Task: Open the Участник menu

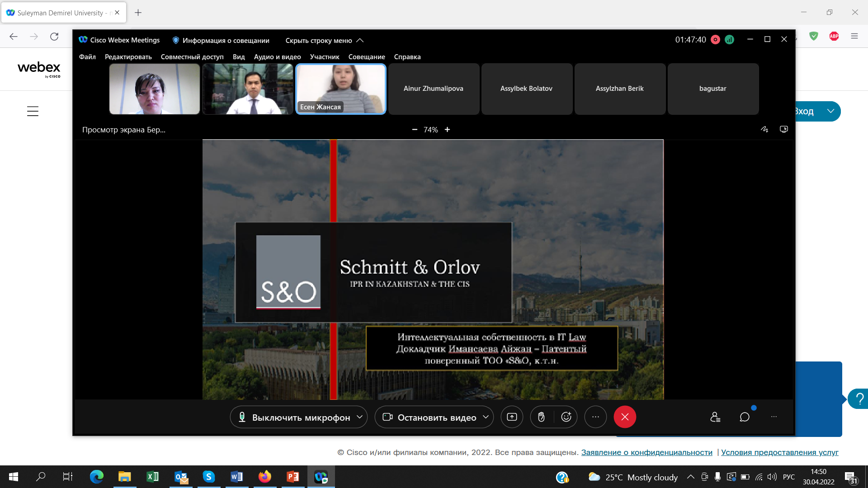Action: [x=325, y=57]
